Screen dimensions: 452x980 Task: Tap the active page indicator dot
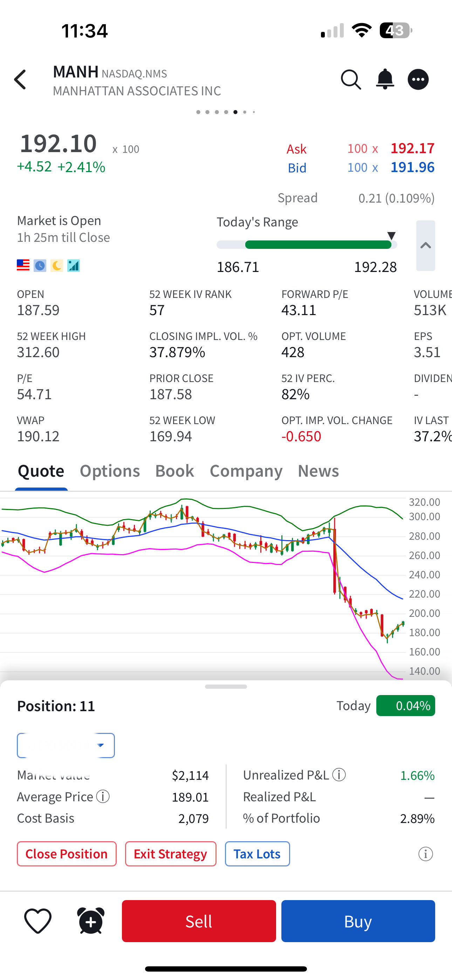click(x=235, y=112)
